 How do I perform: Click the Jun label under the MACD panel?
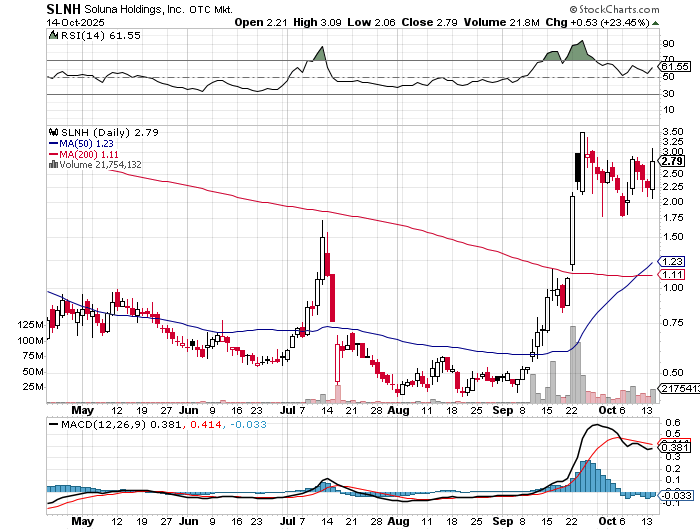click(188, 521)
